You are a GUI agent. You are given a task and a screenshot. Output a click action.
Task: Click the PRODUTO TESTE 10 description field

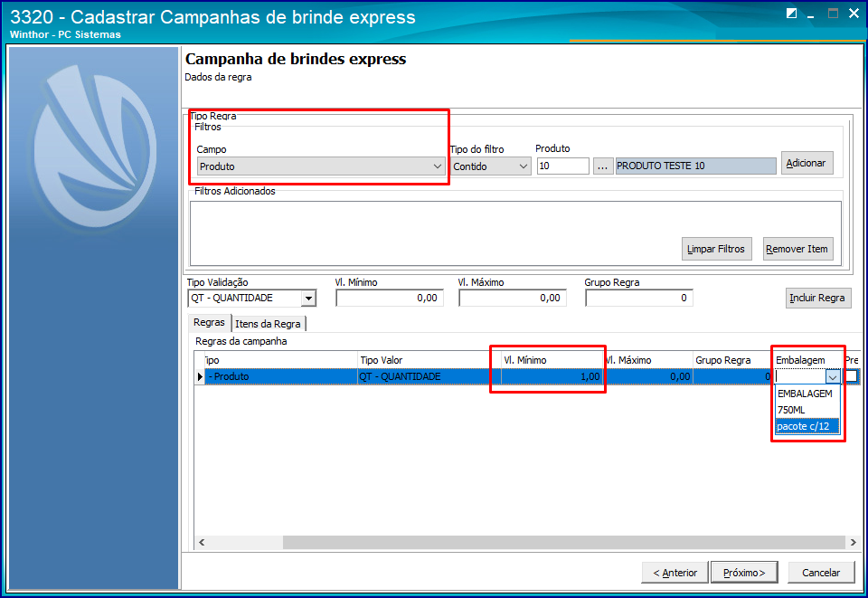pyautogui.click(x=696, y=166)
